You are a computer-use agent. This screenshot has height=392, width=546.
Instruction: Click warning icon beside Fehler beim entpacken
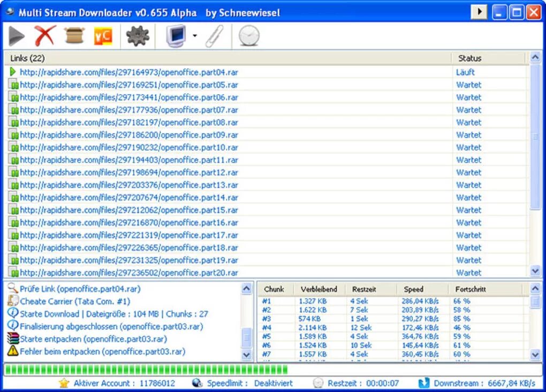click(13, 351)
